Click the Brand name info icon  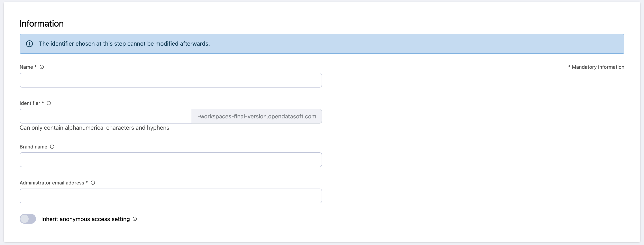pyautogui.click(x=52, y=147)
